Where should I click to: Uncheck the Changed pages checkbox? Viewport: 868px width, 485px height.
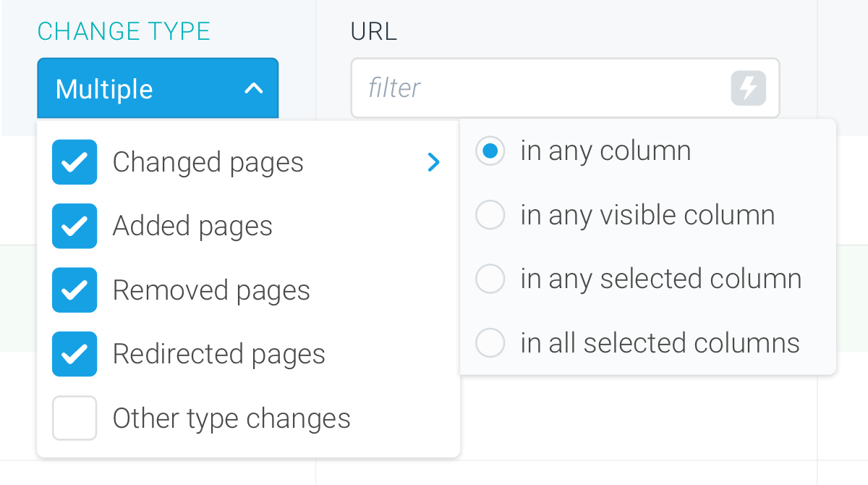(75, 162)
